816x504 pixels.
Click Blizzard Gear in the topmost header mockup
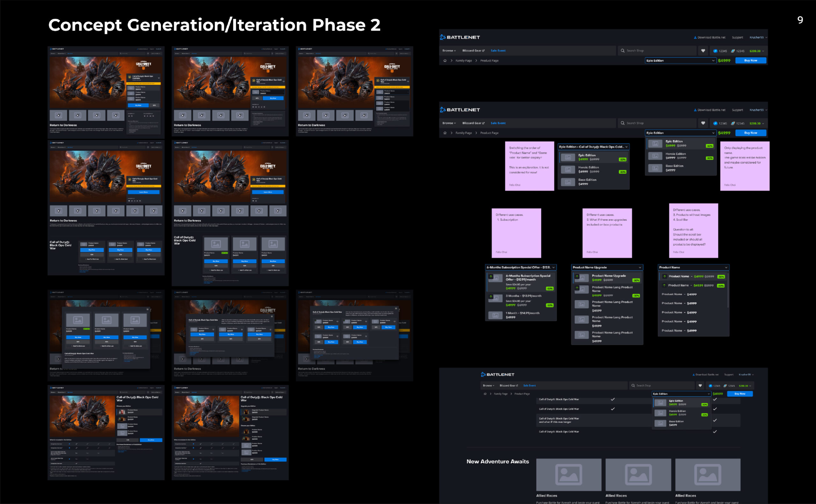(x=473, y=51)
